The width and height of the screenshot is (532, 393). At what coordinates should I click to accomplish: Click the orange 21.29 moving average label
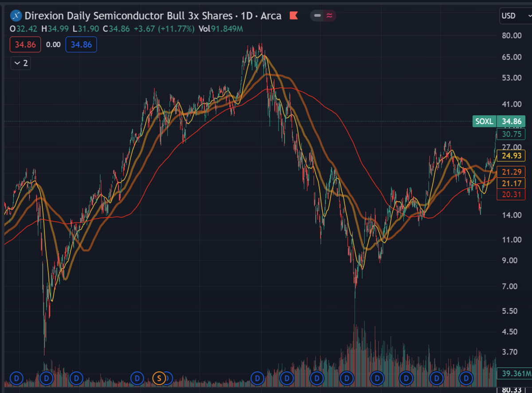coord(512,171)
